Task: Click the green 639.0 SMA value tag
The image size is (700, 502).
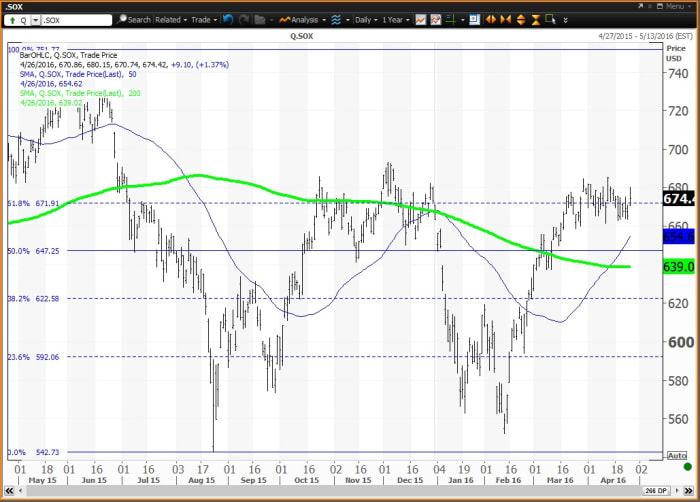Action: (x=679, y=267)
